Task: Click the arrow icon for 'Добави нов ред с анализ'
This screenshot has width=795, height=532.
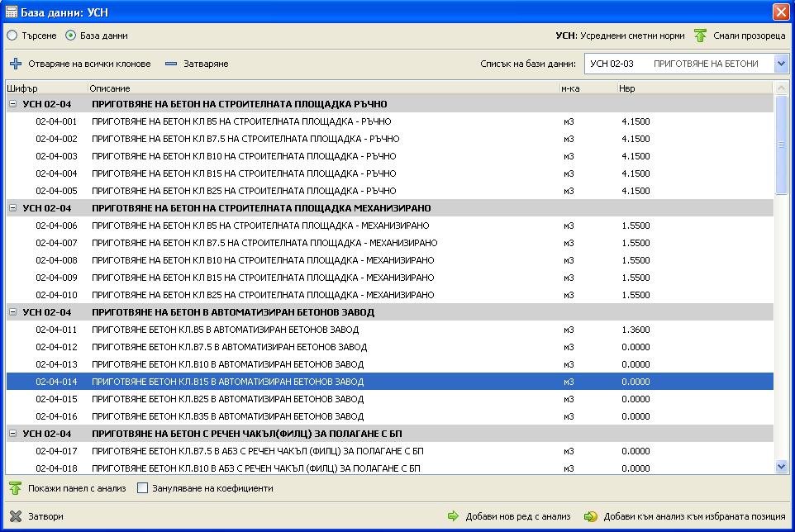Action: (453, 516)
